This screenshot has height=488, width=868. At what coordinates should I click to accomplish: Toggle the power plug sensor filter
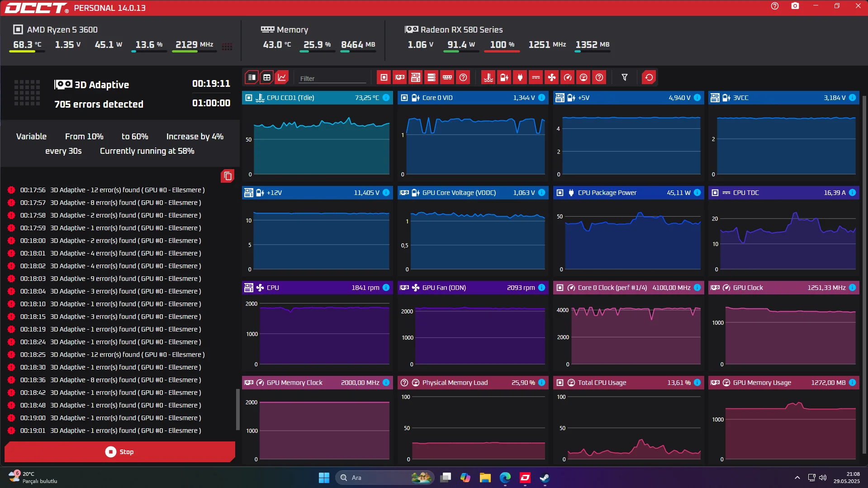point(520,77)
